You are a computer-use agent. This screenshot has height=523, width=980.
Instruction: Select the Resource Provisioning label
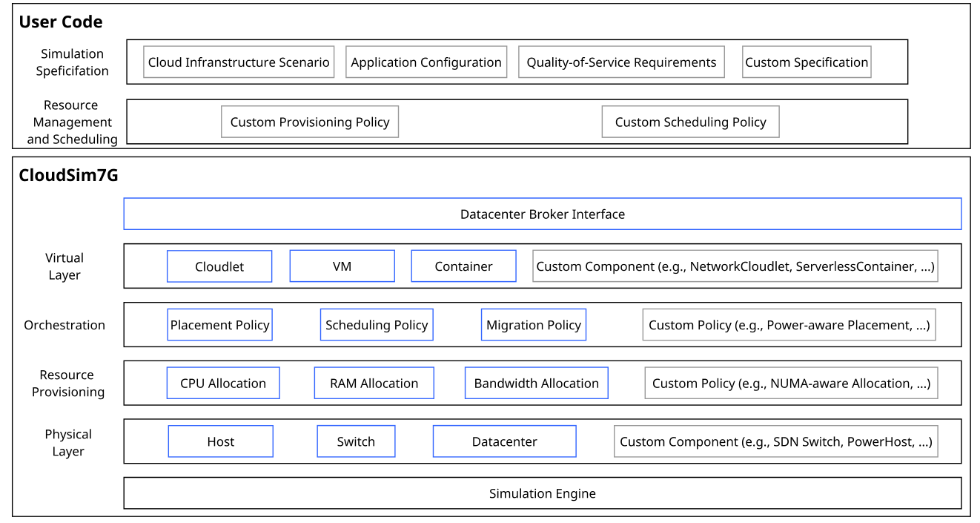[x=67, y=384]
